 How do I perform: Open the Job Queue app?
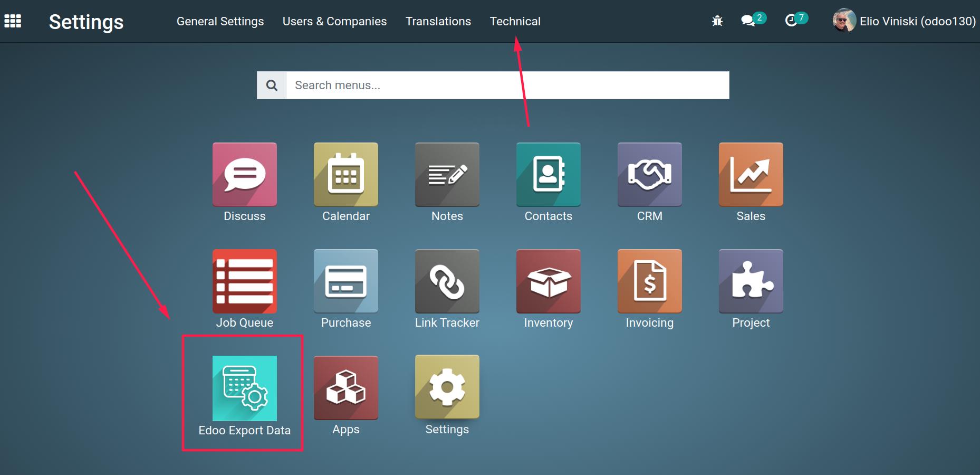[x=245, y=281]
